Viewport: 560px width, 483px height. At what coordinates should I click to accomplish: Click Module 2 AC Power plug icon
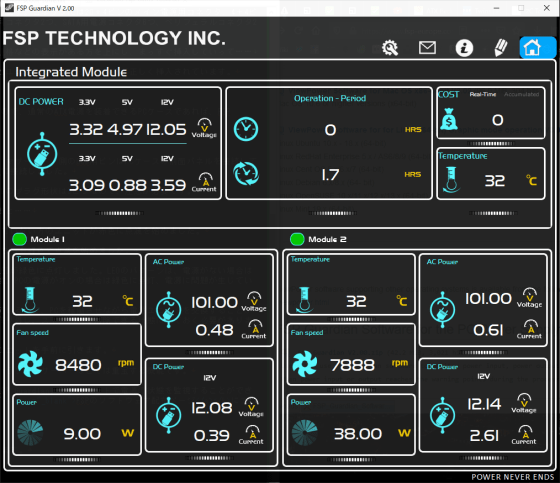pos(442,310)
